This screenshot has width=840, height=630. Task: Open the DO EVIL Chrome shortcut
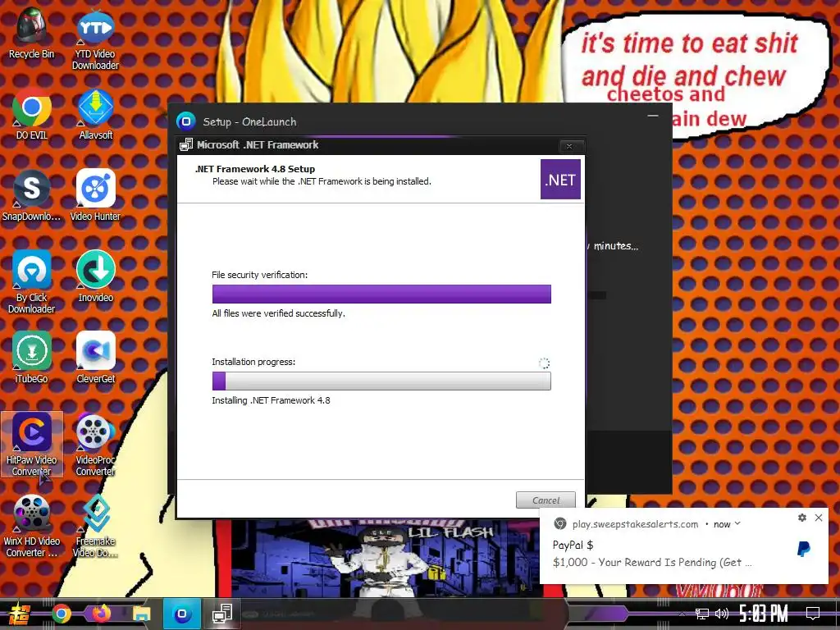point(32,113)
